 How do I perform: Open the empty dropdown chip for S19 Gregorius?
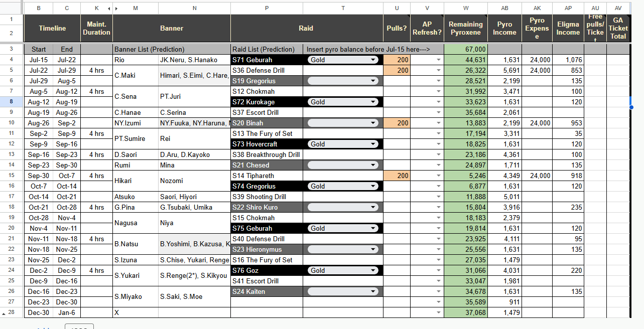[343, 81]
